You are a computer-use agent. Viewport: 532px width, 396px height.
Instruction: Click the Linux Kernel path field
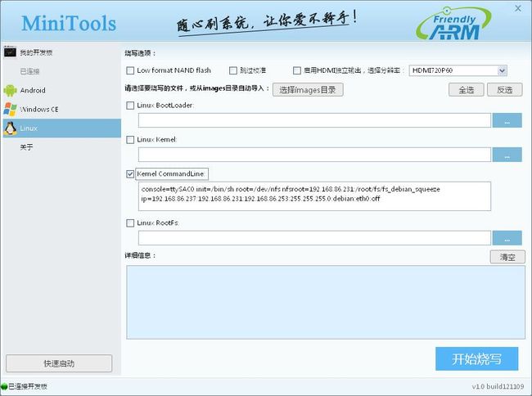pyautogui.click(x=314, y=155)
